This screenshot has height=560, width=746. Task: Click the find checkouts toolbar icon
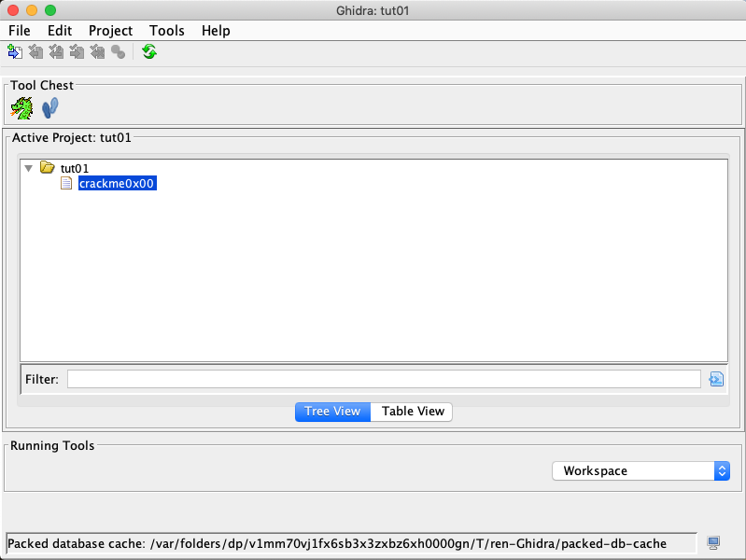tap(118, 52)
